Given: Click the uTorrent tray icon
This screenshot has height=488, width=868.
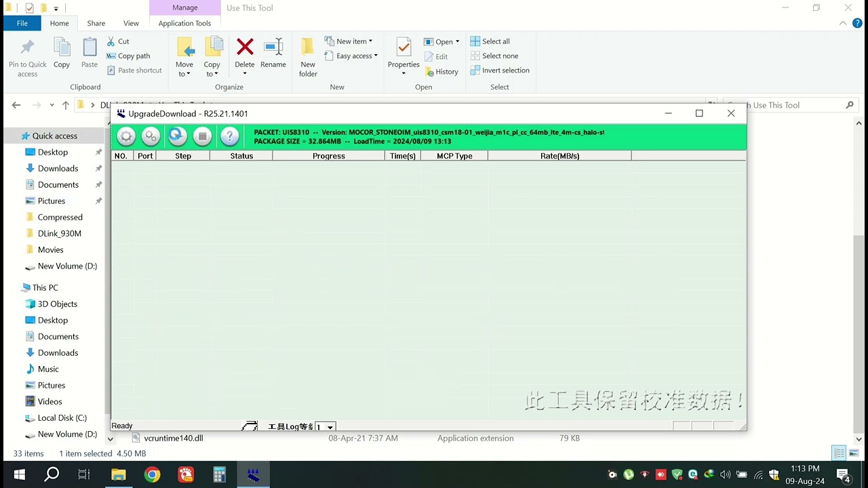Looking at the screenshot, I should pyautogui.click(x=629, y=475).
